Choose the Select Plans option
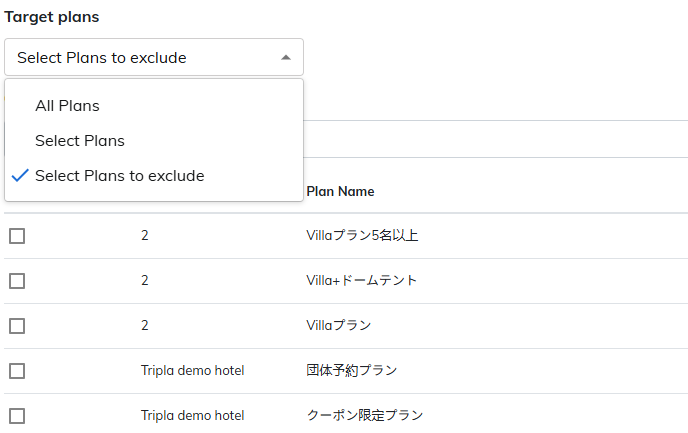688x433 pixels. [x=79, y=141]
